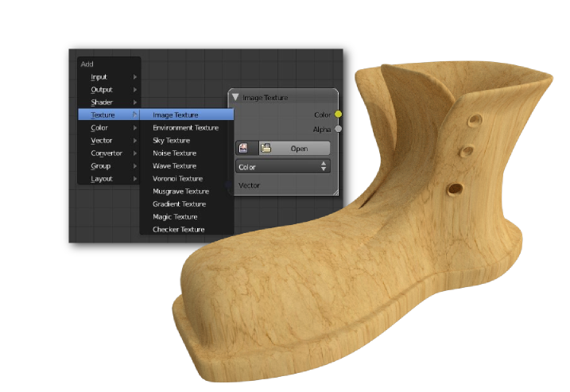Click the wooden boot render image
Image resolution: width=570 pixels, height=392 pixels.
pos(363,222)
